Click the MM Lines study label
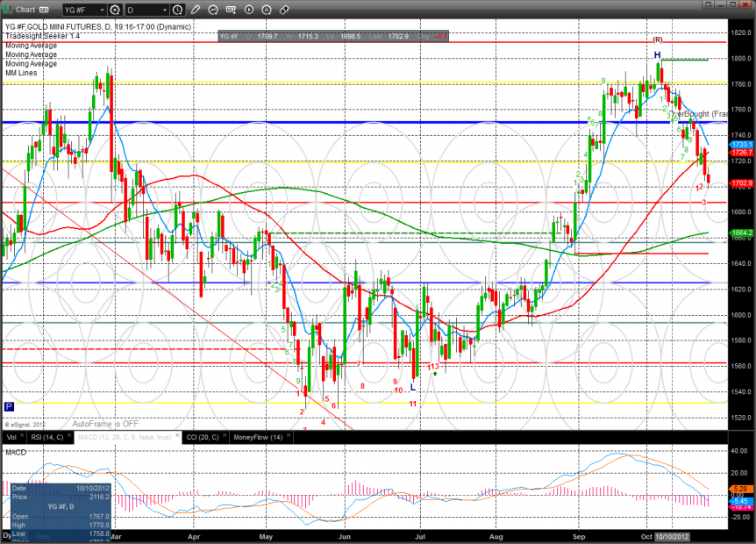The width and height of the screenshot is (756, 544). (x=21, y=74)
